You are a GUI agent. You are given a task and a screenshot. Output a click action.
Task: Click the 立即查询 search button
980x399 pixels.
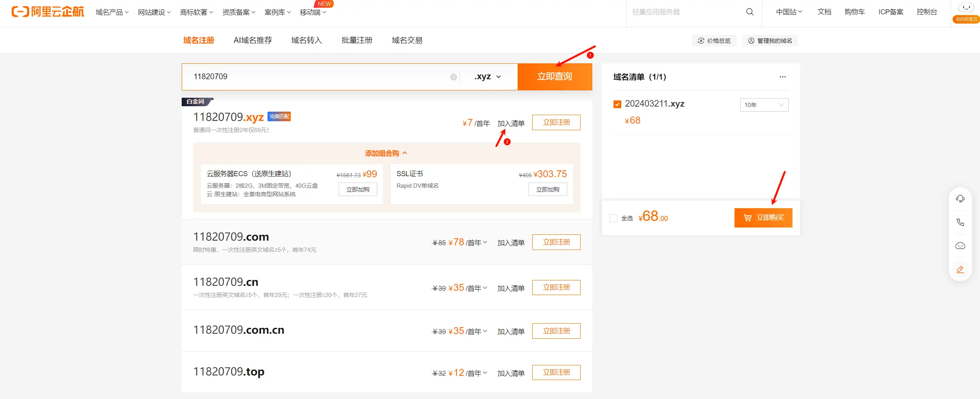coord(554,77)
